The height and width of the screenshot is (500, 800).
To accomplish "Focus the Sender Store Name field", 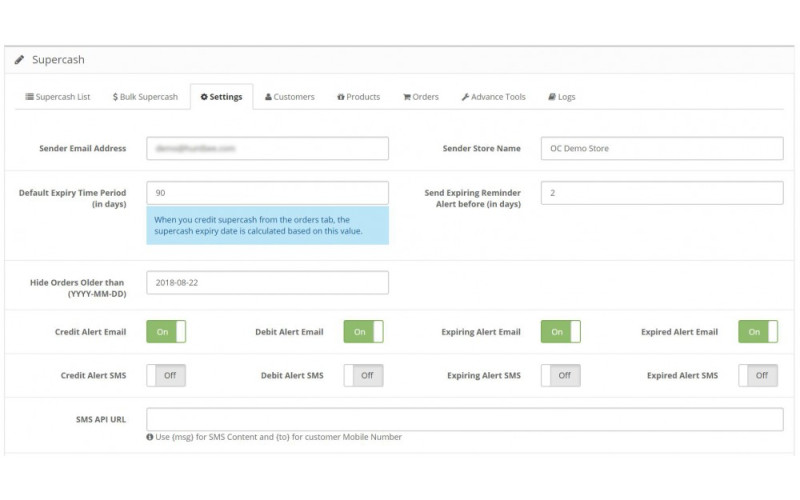I will coord(661,148).
